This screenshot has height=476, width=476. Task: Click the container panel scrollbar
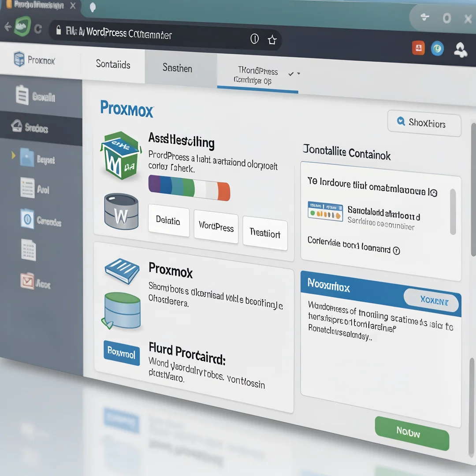[x=453, y=212]
